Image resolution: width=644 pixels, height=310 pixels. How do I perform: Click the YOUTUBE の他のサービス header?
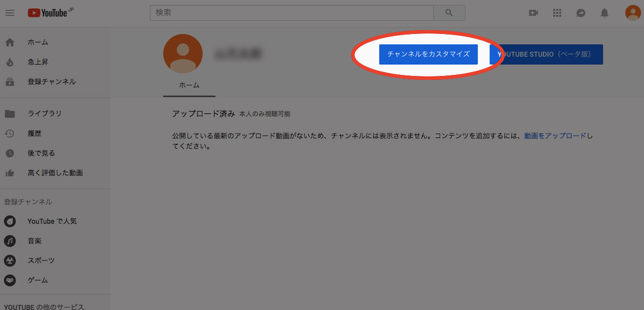click(x=44, y=307)
